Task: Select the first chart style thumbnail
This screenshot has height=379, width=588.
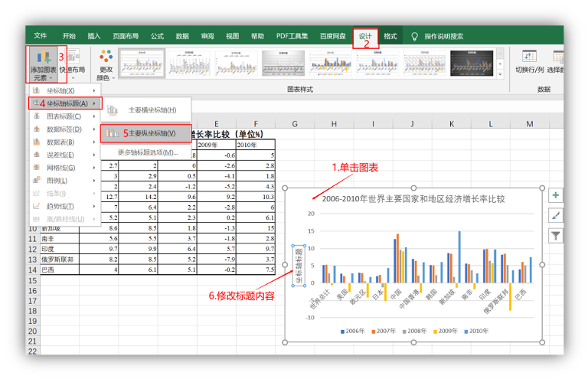Action: click(x=142, y=63)
